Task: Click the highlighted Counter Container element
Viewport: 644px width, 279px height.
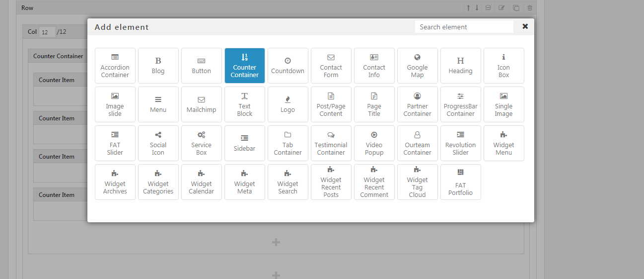Action: [x=244, y=66]
